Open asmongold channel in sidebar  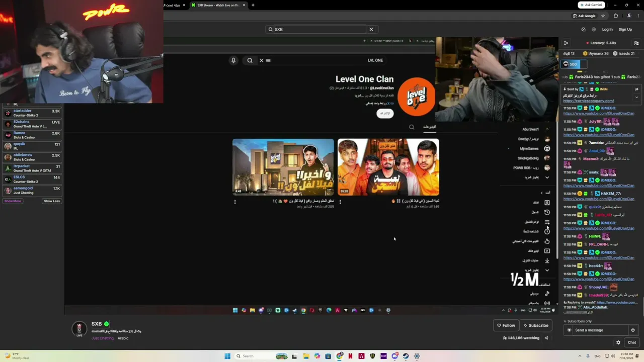pos(32,190)
